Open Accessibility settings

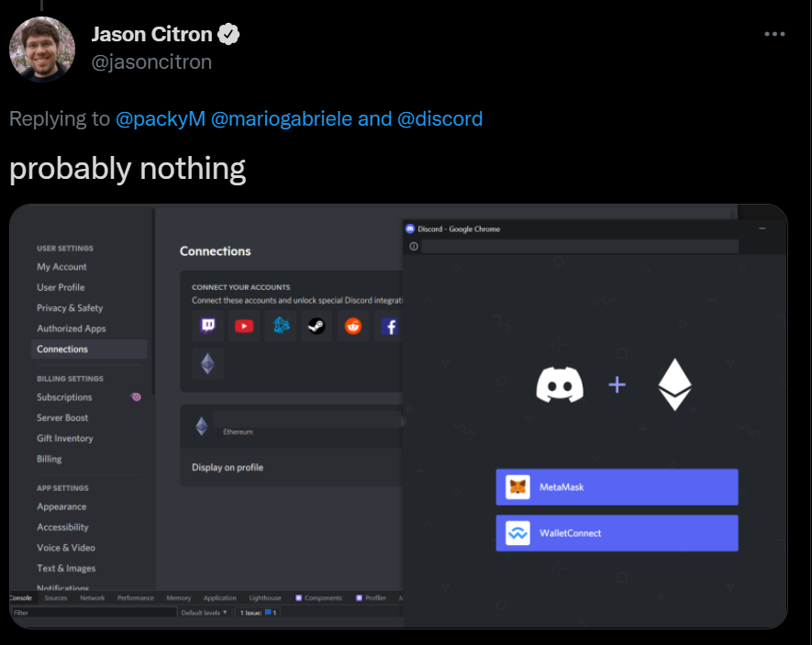62,528
